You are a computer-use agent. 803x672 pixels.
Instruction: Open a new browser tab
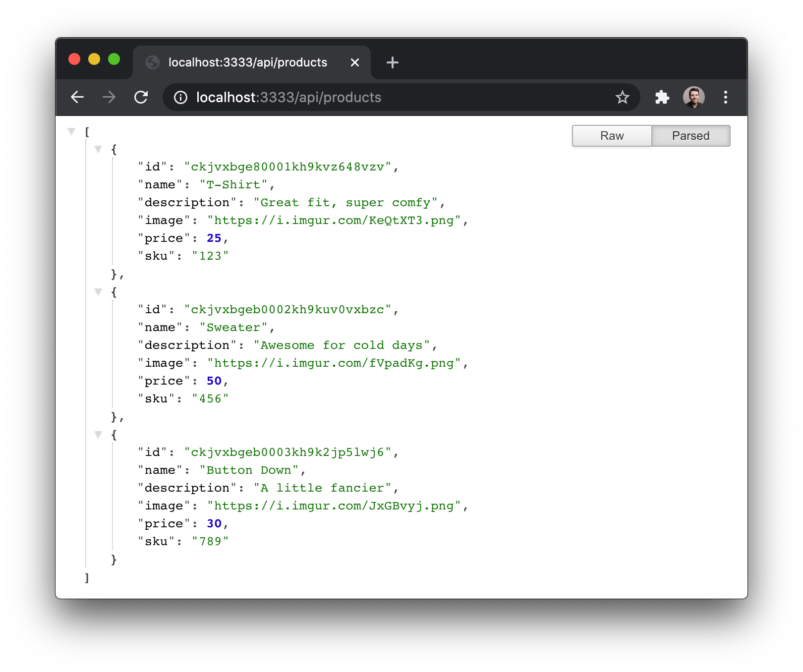point(392,62)
